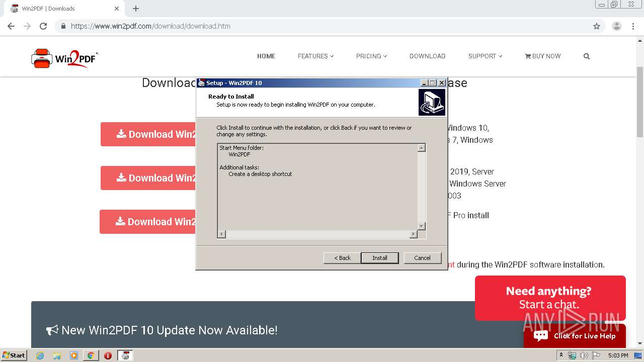Click the network tray icon

point(572,355)
